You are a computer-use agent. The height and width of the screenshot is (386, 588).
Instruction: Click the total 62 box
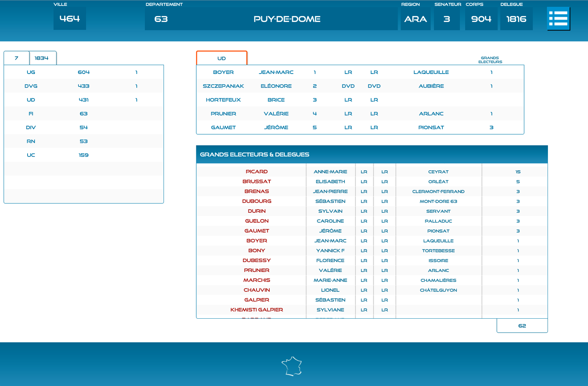522,326
